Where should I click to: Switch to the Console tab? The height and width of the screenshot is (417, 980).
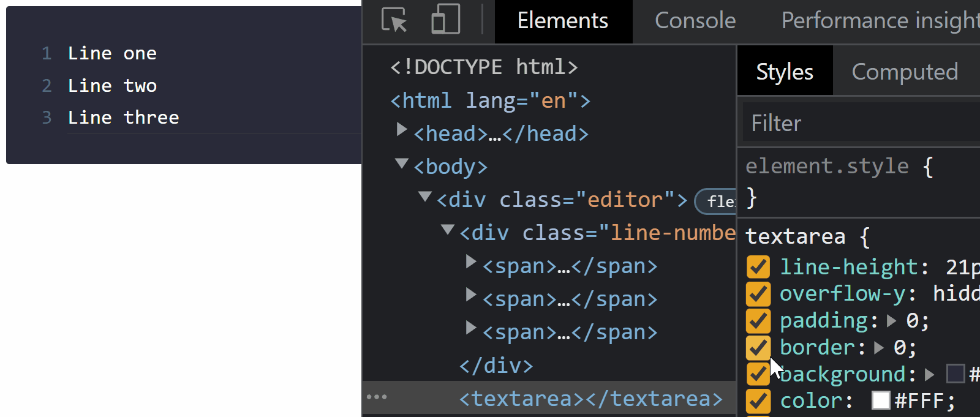(695, 21)
